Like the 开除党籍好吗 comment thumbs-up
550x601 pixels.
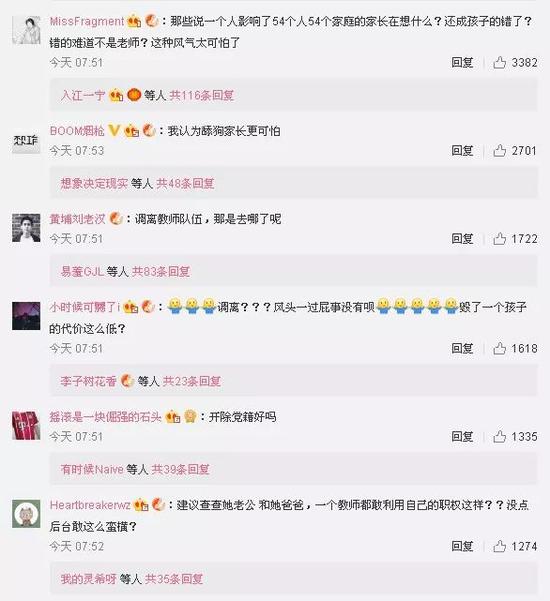point(499,437)
